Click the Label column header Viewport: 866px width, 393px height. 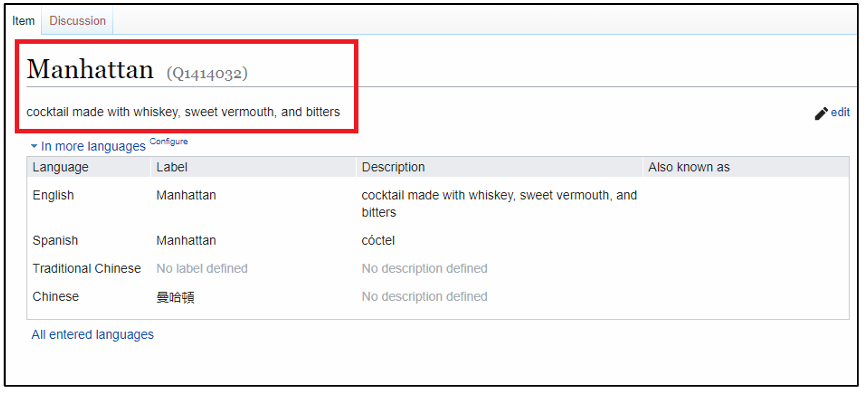click(x=172, y=167)
